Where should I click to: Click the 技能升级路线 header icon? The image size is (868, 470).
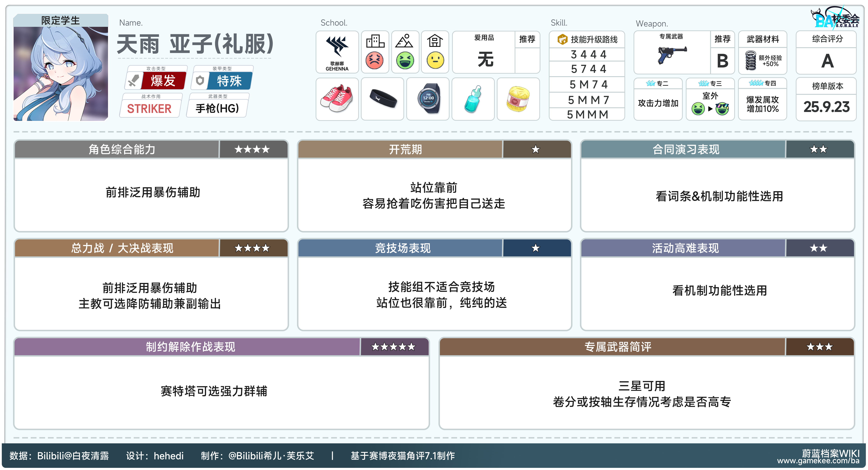pos(562,39)
